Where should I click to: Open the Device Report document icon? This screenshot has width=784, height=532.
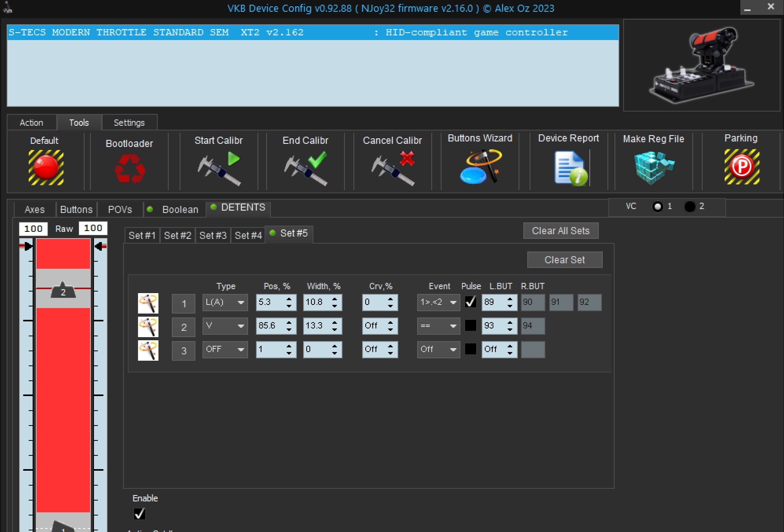[x=571, y=169]
